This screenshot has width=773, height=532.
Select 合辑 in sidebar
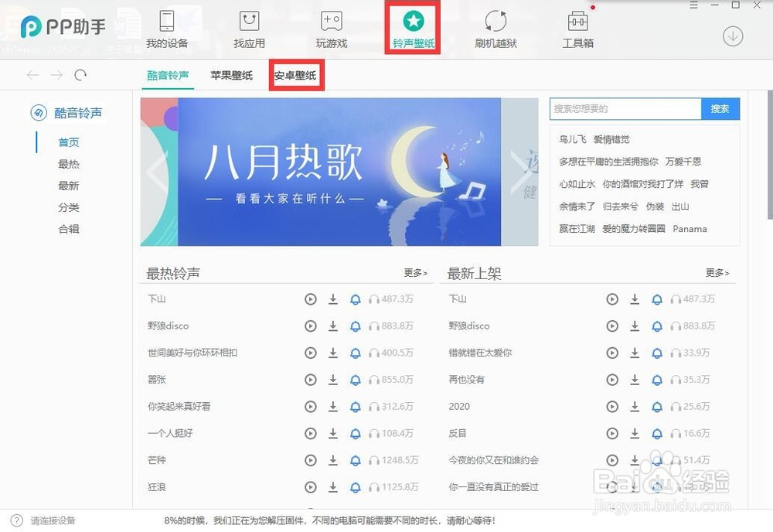pos(69,229)
